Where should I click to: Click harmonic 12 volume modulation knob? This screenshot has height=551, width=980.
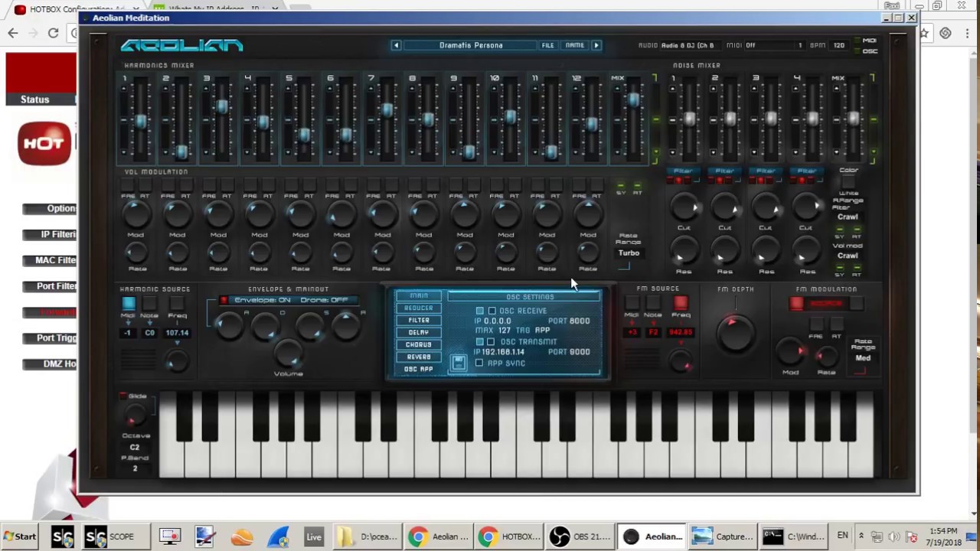tap(588, 215)
